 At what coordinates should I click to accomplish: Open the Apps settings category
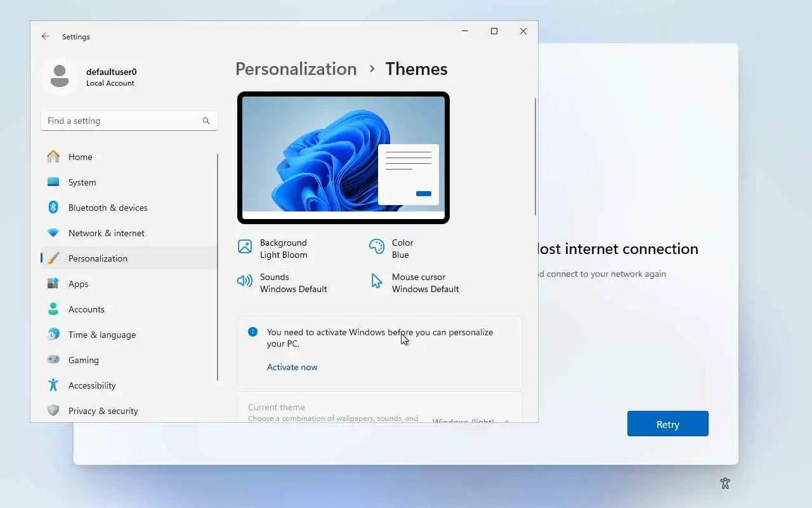coord(129,284)
